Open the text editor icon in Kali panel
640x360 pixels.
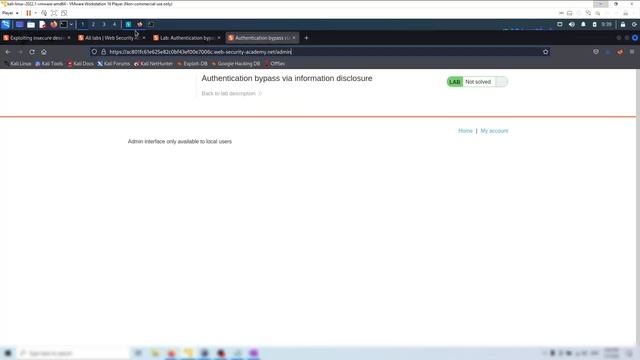click(42, 24)
